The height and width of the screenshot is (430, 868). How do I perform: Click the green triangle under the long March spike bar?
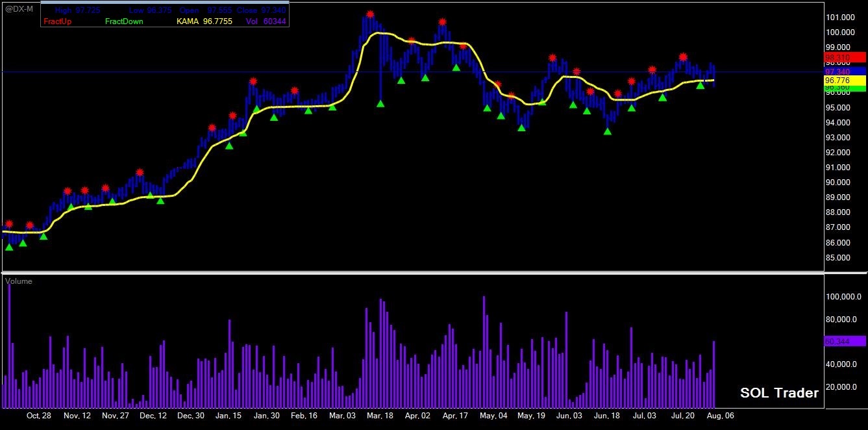coord(380,103)
